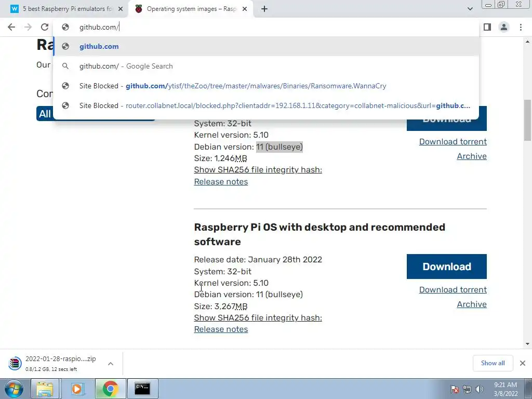Click the volume speaker tray icon
This screenshot has width=532, height=399.
[x=480, y=389]
